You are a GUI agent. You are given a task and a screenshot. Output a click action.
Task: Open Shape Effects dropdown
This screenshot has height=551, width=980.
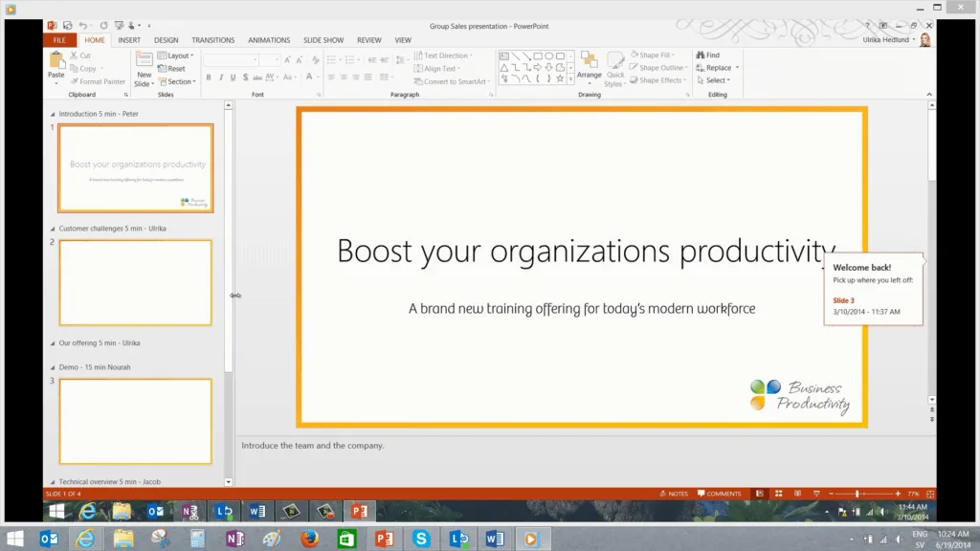tap(658, 80)
